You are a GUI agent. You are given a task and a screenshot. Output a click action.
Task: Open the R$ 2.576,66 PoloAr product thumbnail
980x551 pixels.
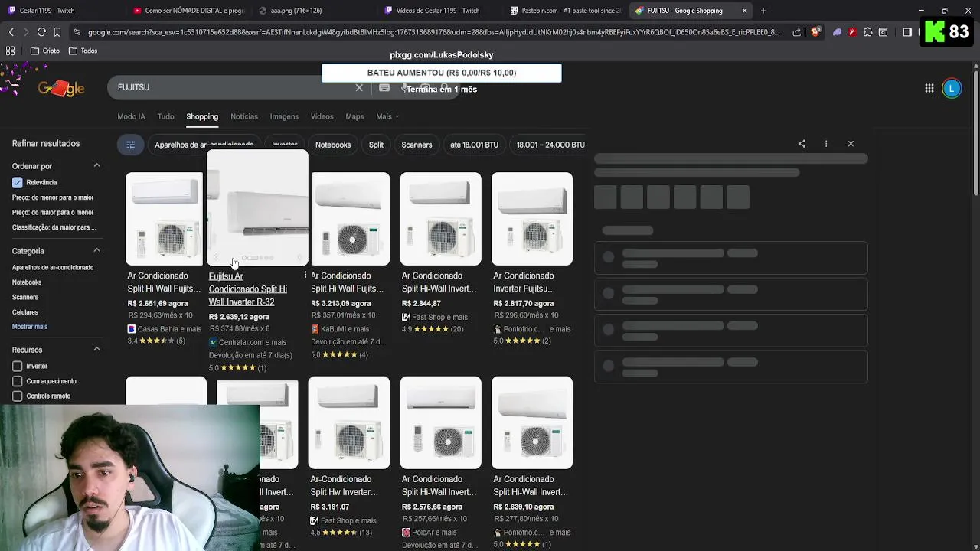tap(441, 422)
